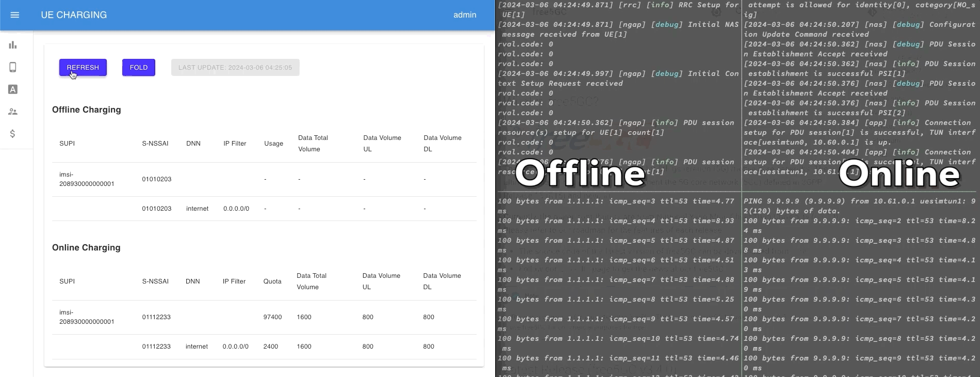This screenshot has width=980, height=377.
Task: Open the dollar sign charging icon
Action: click(13, 134)
